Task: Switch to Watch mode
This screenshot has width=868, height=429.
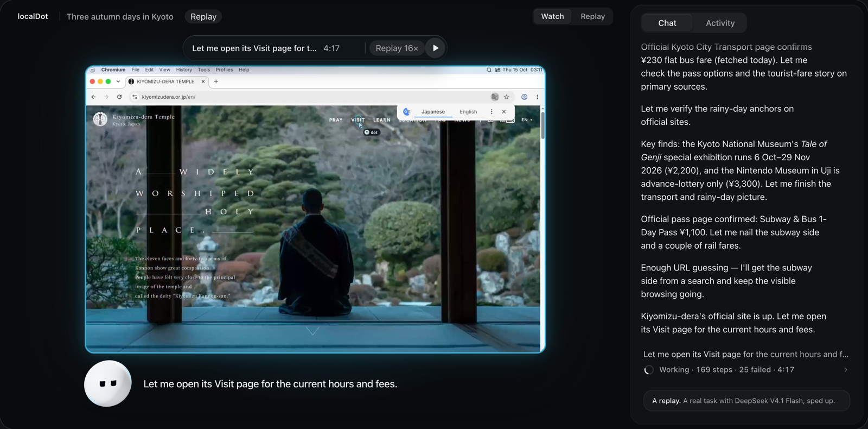Action: (x=552, y=16)
